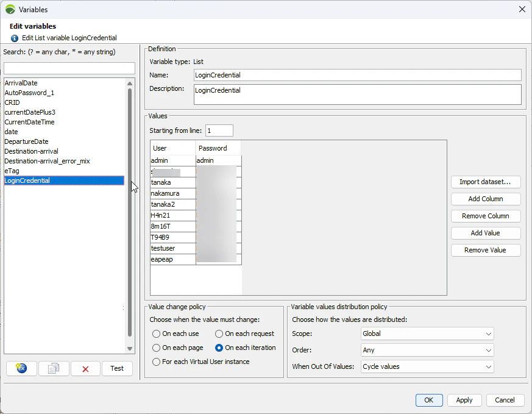Select CRID in the variable list
This screenshot has height=414, width=532.
coord(64,102)
